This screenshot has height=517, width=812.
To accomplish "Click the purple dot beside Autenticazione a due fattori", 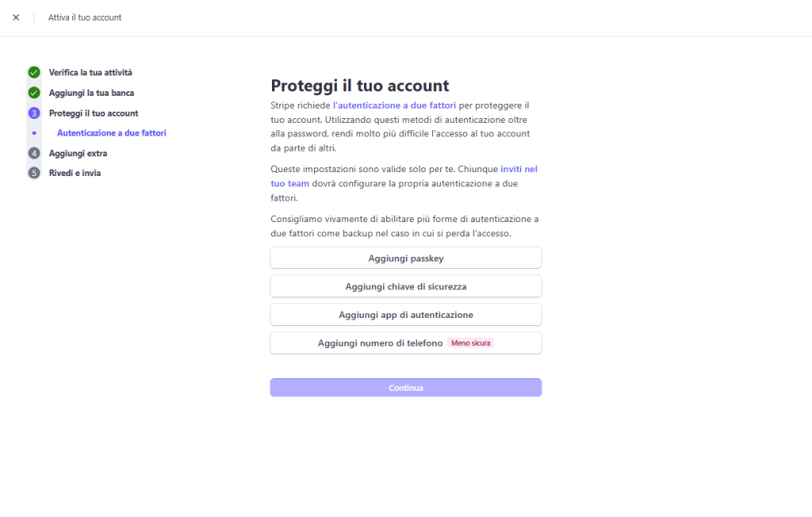I will pos(33,133).
